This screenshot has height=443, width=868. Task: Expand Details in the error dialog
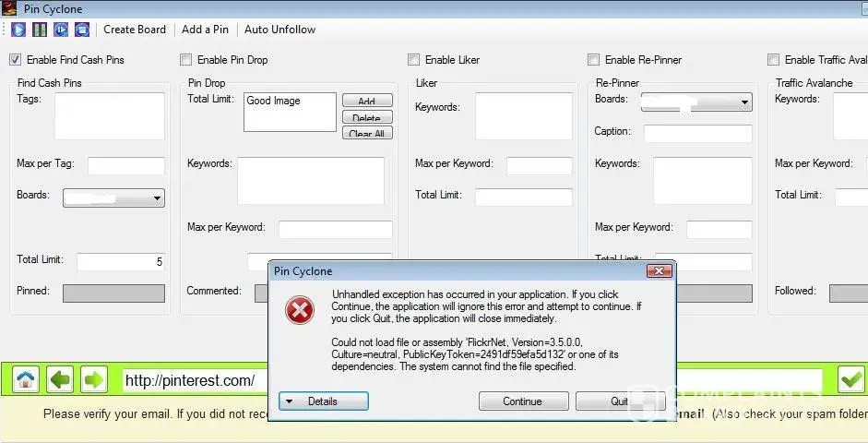(x=323, y=401)
